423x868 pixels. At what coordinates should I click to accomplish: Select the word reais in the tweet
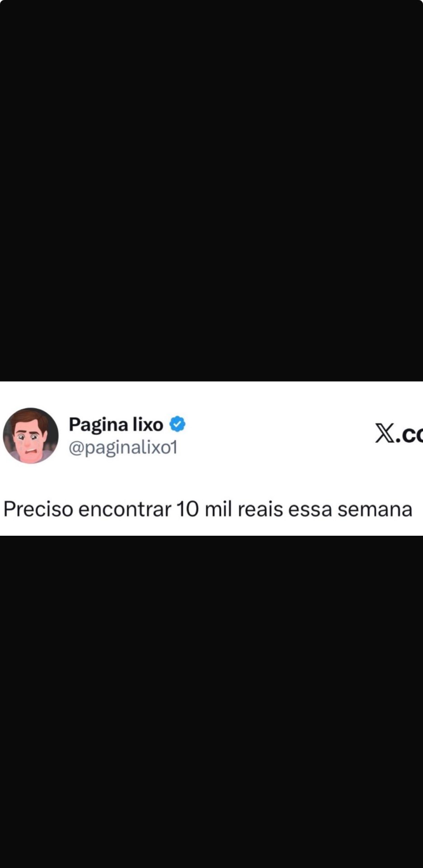(x=260, y=509)
